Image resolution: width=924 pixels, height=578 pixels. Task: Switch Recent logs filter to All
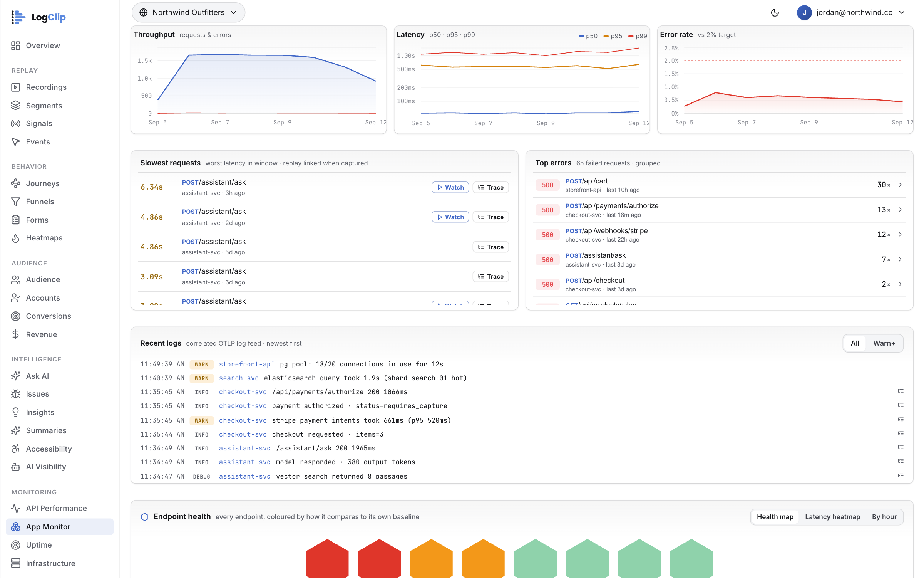[855, 343]
